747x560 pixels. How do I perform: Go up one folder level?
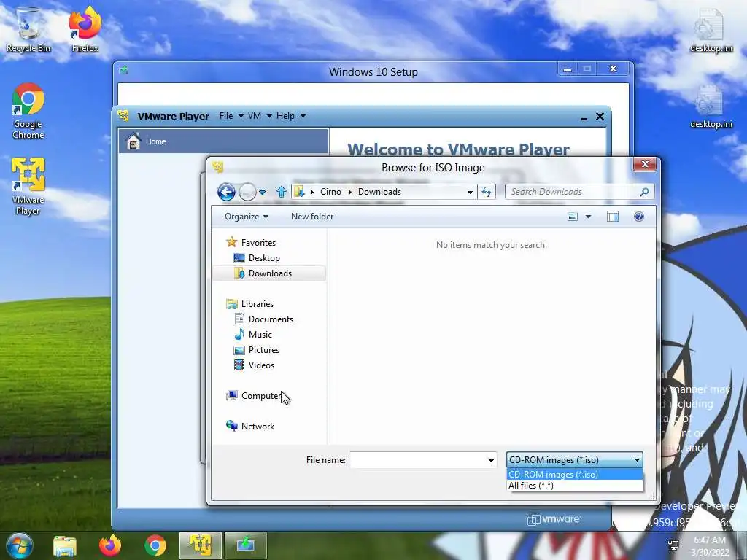click(x=282, y=192)
